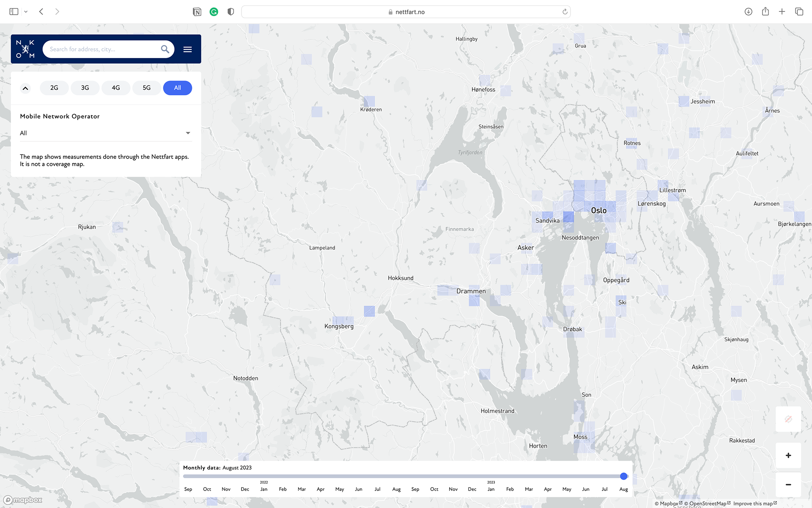Click the monthly timeline slider handle
This screenshot has width=812, height=508.
point(623,476)
